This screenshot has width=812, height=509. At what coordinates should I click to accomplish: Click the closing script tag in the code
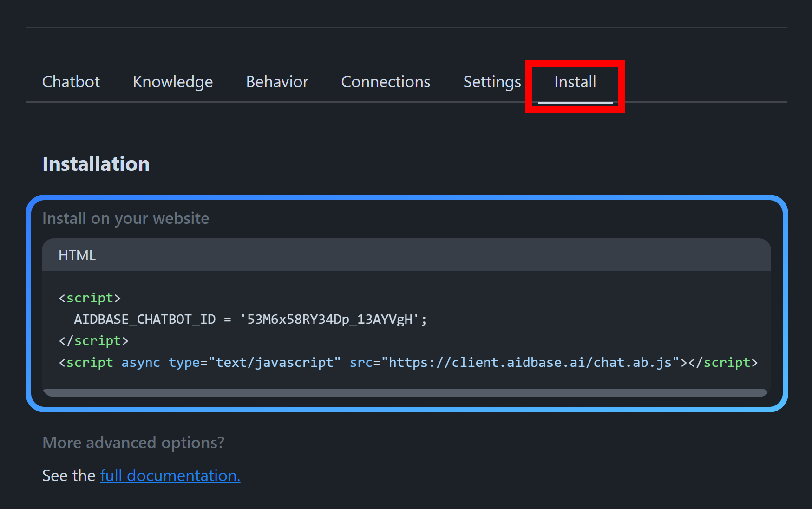coord(93,340)
